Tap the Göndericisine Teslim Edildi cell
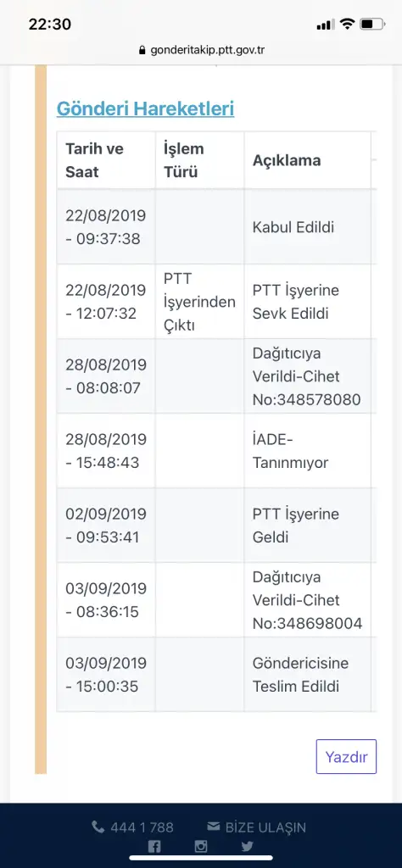This screenshot has width=402, height=868. 307,675
